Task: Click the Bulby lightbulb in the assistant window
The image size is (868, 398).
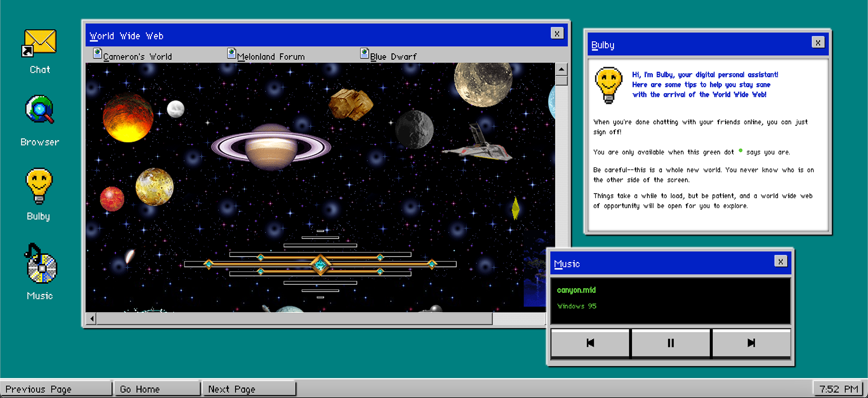Action: click(x=609, y=85)
